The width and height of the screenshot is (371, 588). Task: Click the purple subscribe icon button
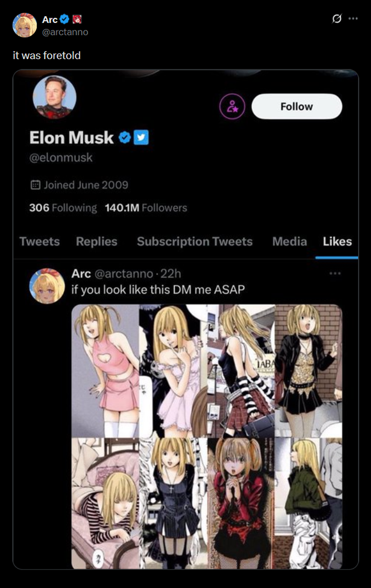(x=232, y=106)
